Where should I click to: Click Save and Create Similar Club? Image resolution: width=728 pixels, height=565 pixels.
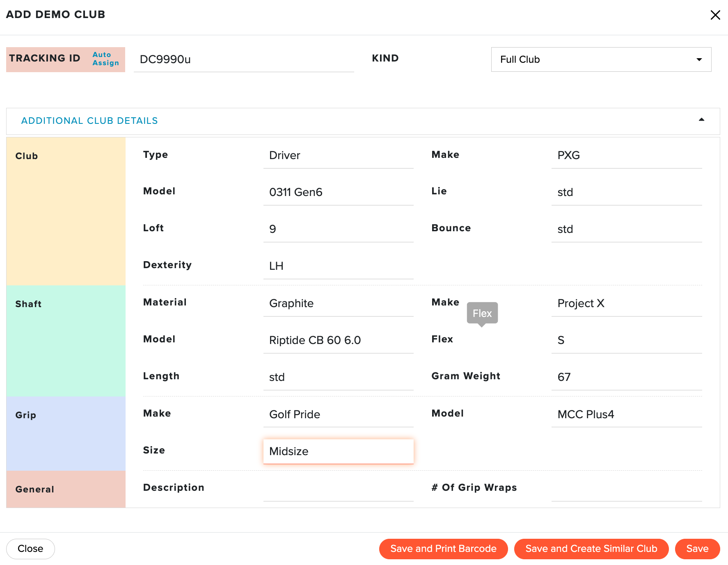(591, 549)
